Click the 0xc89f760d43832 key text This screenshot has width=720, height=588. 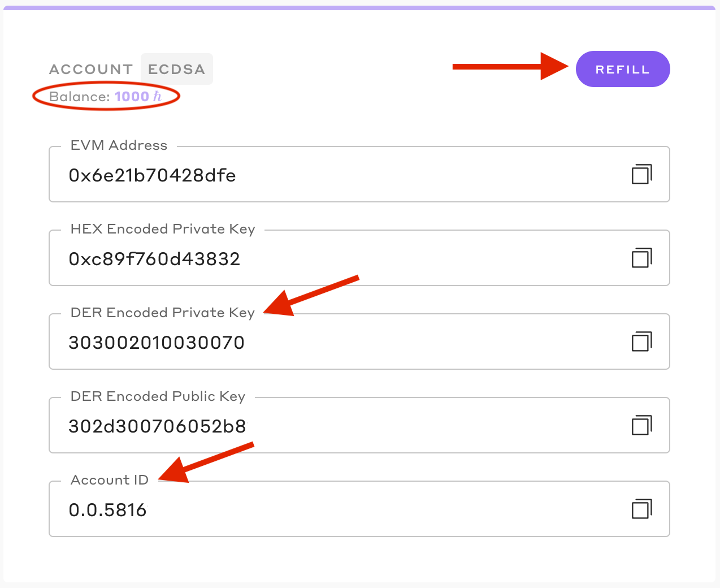(x=154, y=259)
